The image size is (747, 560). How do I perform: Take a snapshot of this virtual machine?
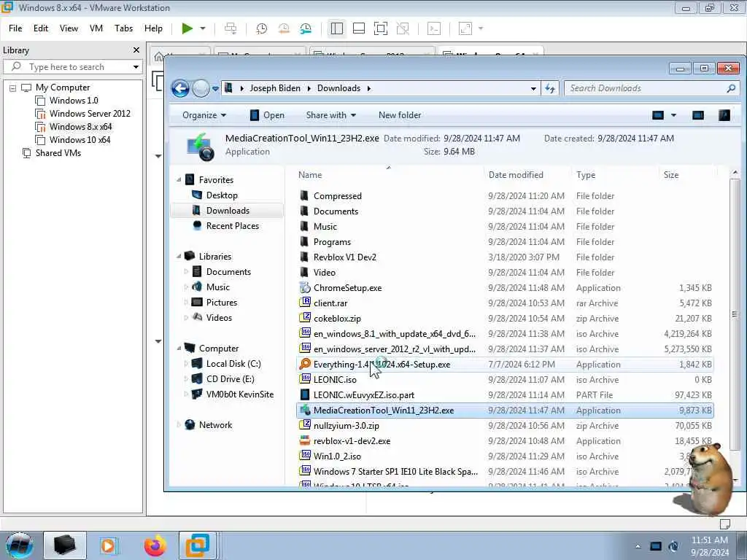pyautogui.click(x=262, y=28)
